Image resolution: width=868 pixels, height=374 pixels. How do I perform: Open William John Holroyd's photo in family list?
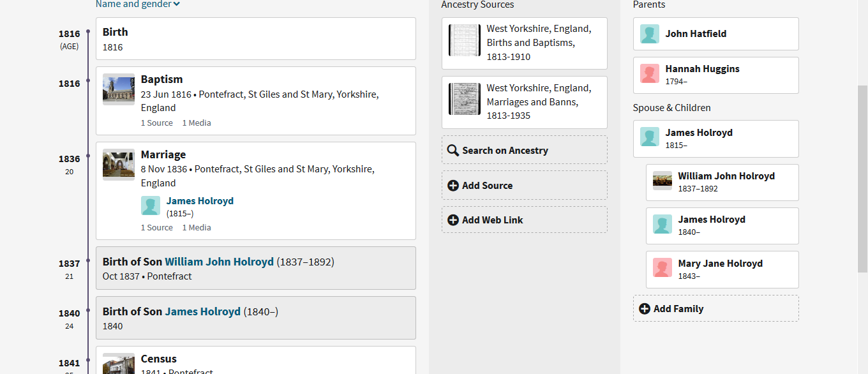pos(662,181)
